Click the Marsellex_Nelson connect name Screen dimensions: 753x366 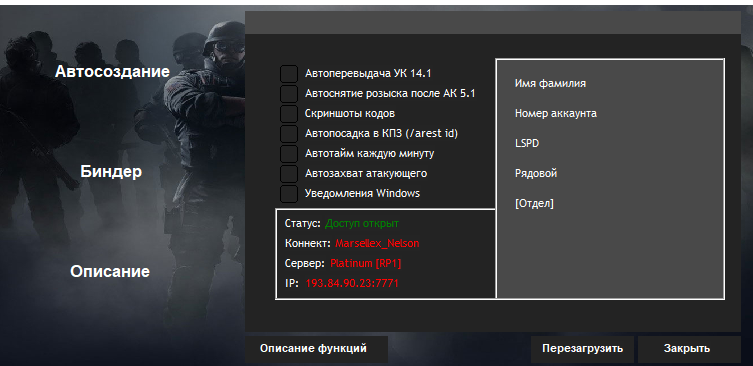coord(377,244)
